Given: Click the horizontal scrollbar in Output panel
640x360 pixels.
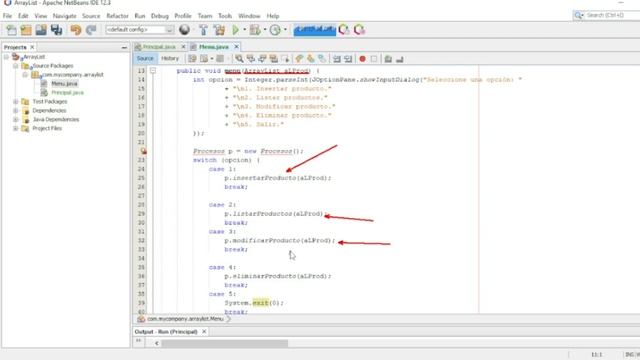Looking at the screenshot, I should [224, 343].
